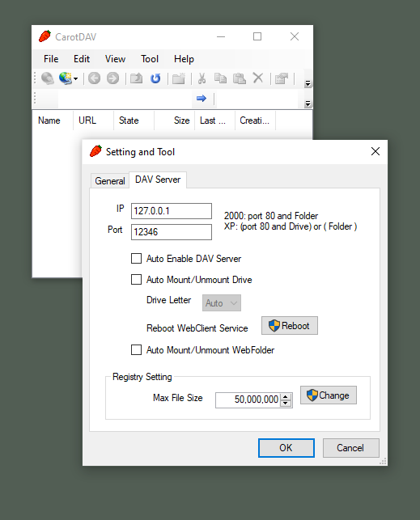Sort by the Size column header
The height and width of the screenshot is (520, 420).
click(175, 120)
